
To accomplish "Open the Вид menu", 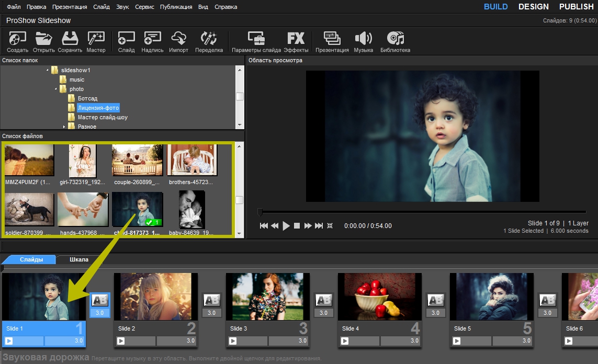I will pyautogui.click(x=204, y=7).
